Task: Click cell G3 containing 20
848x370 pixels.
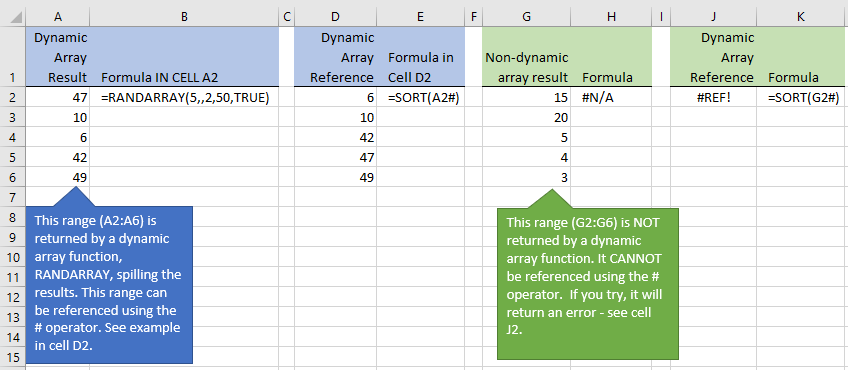Action: 526,117
